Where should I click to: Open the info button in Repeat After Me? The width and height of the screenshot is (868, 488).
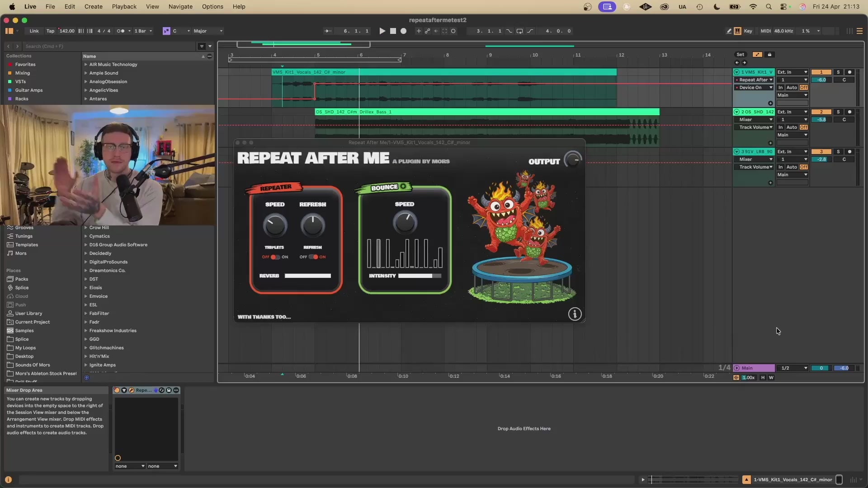(x=575, y=314)
